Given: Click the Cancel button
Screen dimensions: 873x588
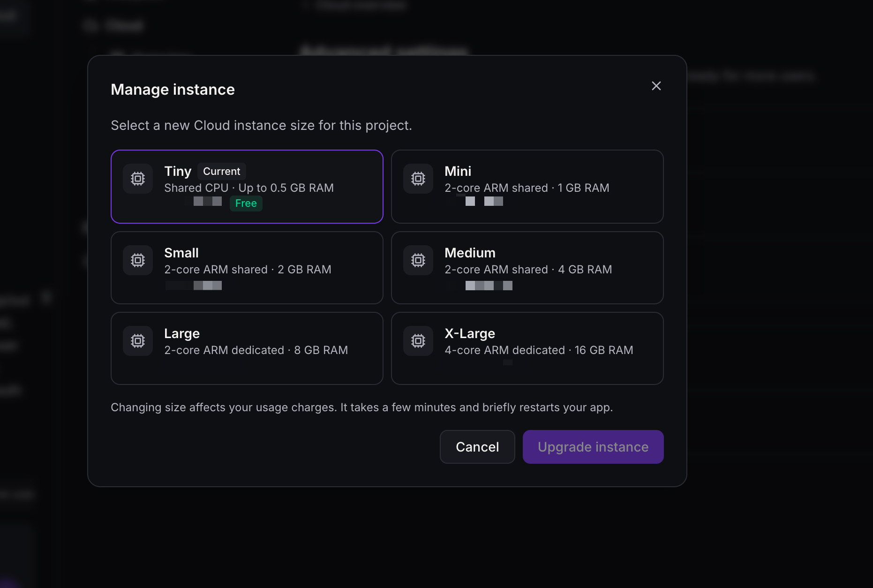Looking at the screenshot, I should pos(477,447).
